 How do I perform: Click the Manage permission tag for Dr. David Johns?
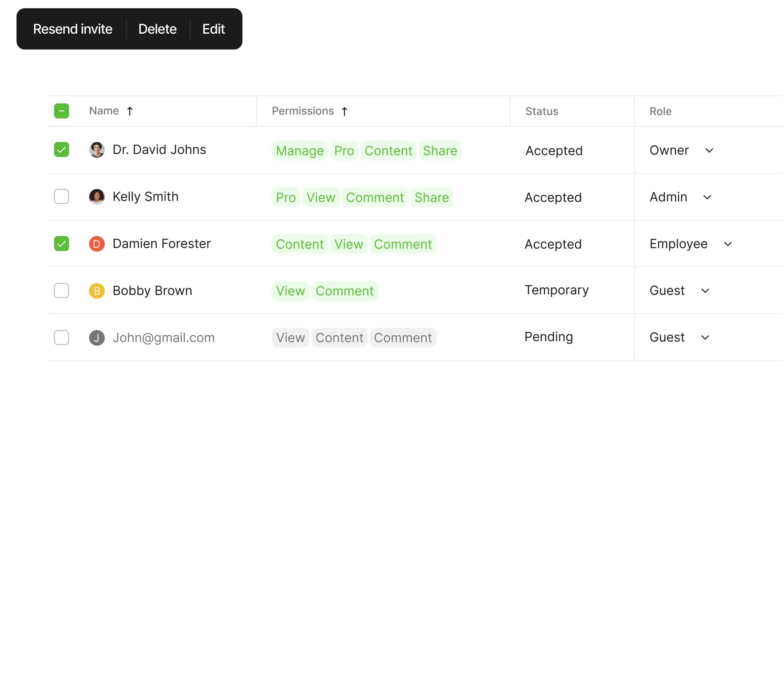pyautogui.click(x=300, y=151)
